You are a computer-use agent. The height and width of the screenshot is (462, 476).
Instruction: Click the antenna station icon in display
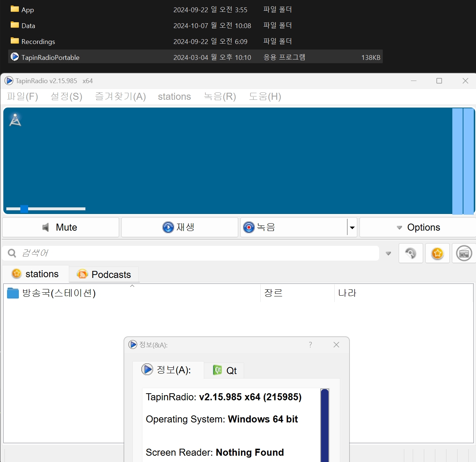coord(15,120)
